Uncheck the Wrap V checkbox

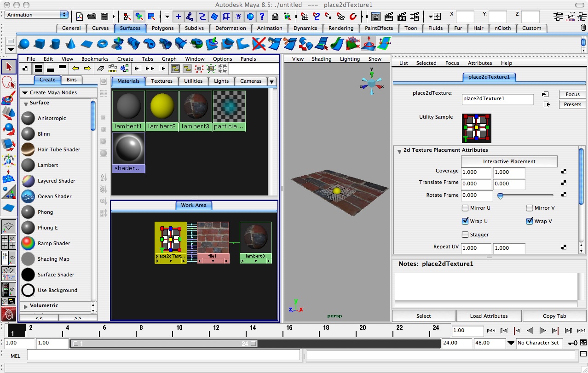click(530, 221)
